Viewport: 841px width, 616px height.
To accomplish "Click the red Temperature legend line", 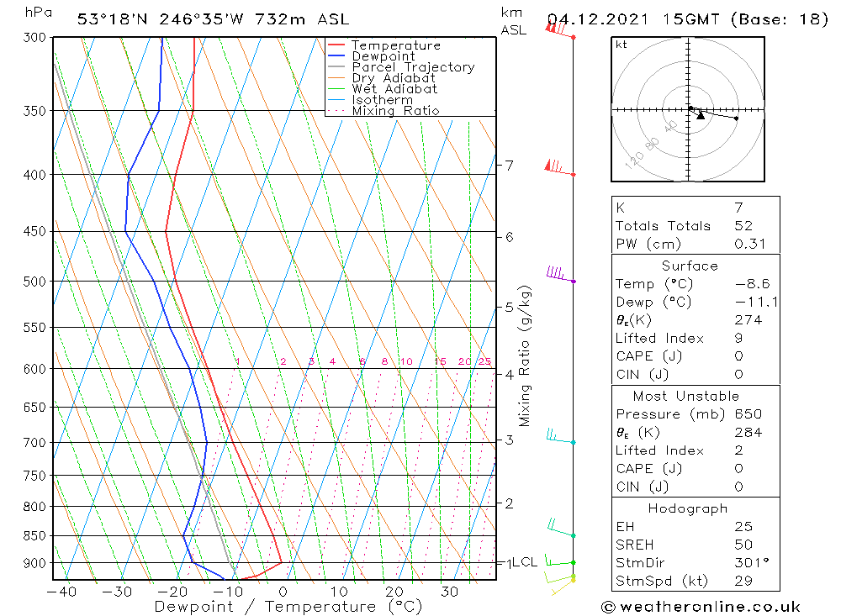I will point(336,45).
